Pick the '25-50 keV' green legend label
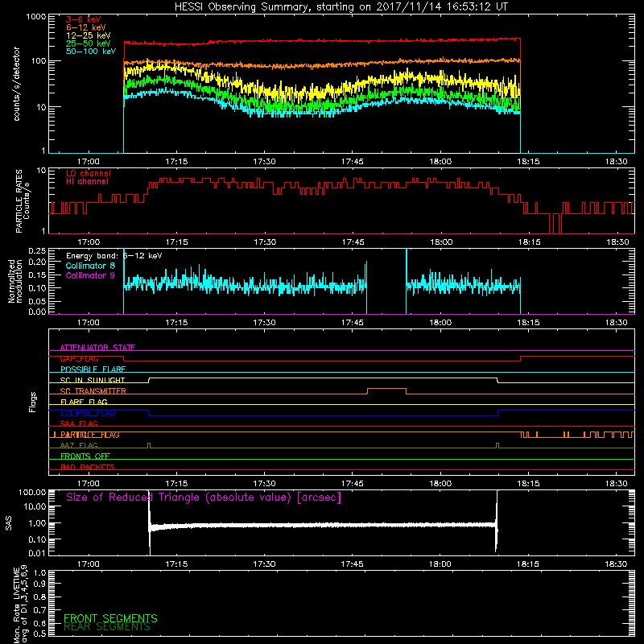 pyautogui.click(x=89, y=43)
